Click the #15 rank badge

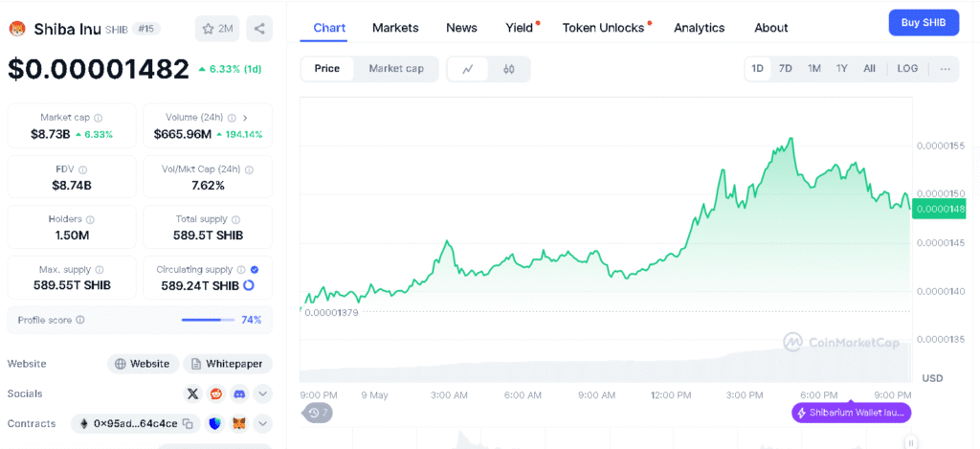pyautogui.click(x=146, y=29)
